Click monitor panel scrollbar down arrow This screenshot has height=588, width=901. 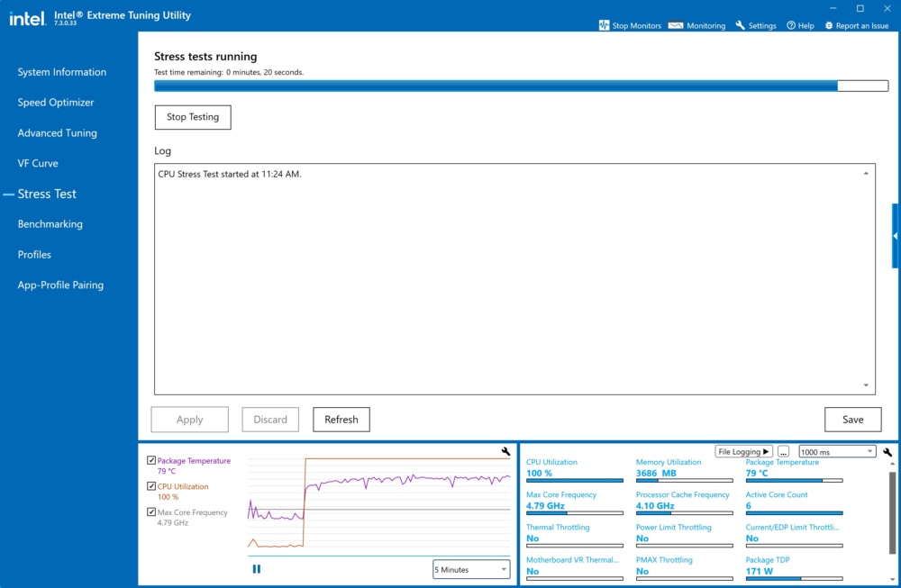point(892,579)
